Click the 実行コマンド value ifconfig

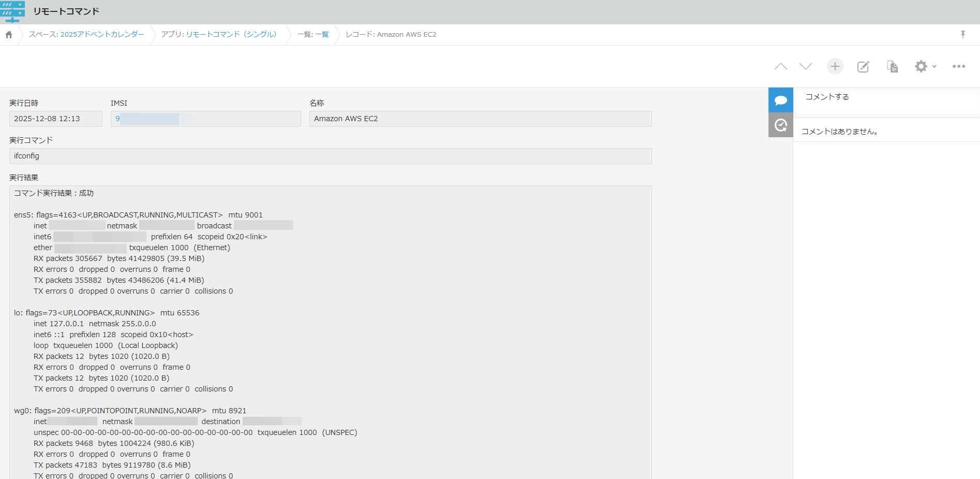[331, 156]
